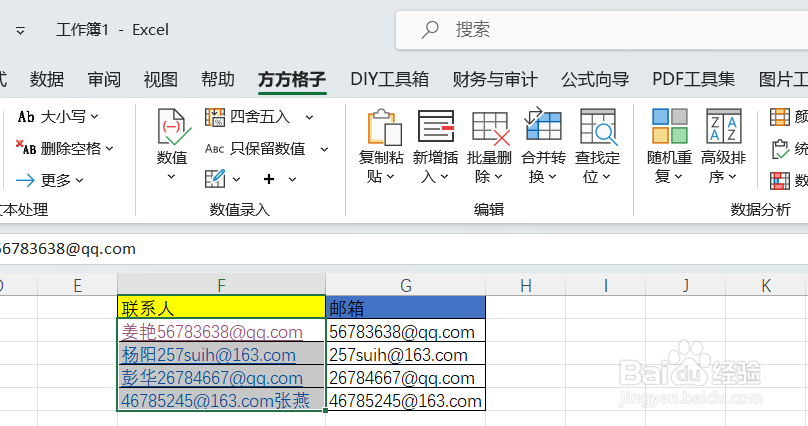Viewport: 808px width, 426px height.
Task: Expand the 大小写 dropdown arrow
Action: [x=94, y=117]
